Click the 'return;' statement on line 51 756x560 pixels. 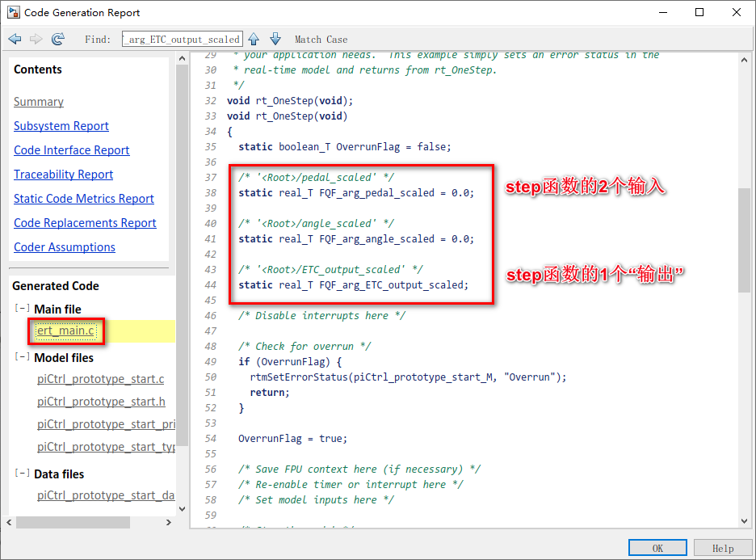(270, 393)
